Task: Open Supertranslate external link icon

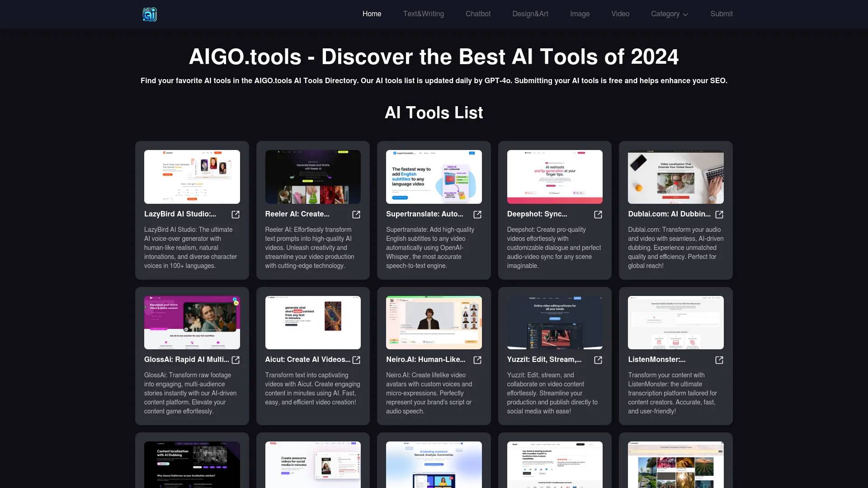Action: point(477,215)
